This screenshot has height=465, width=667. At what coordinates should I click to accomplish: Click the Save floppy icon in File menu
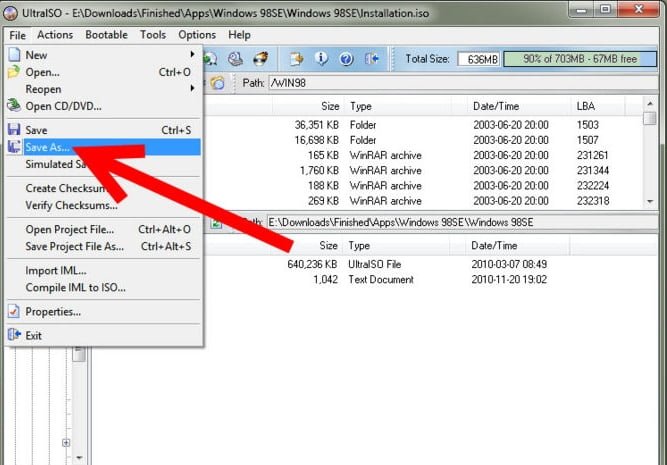pyautogui.click(x=14, y=130)
